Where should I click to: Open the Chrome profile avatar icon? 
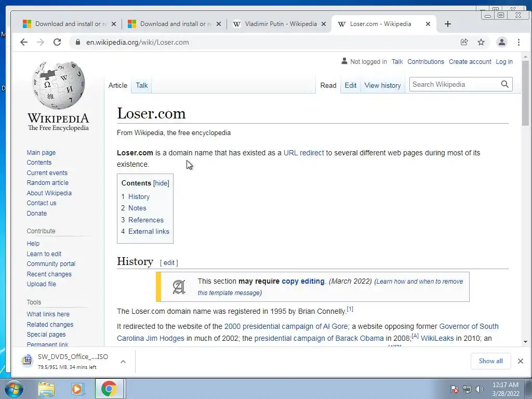click(x=501, y=42)
